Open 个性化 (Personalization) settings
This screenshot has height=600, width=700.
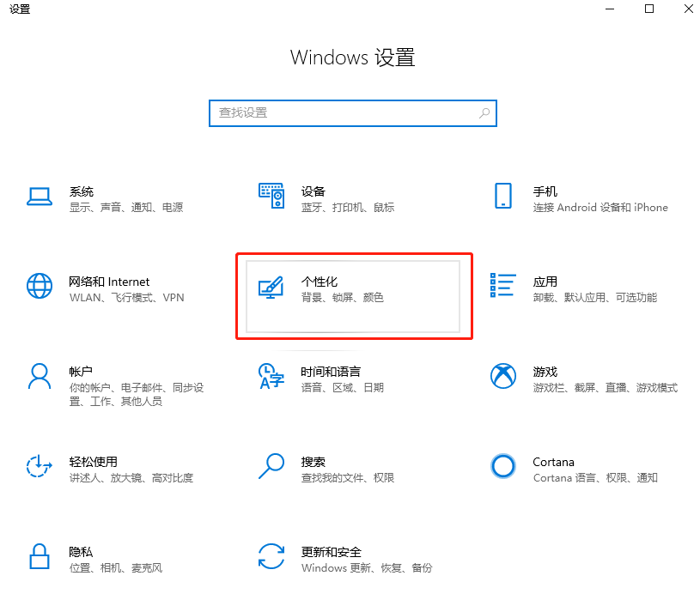click(x=353, y=295)
